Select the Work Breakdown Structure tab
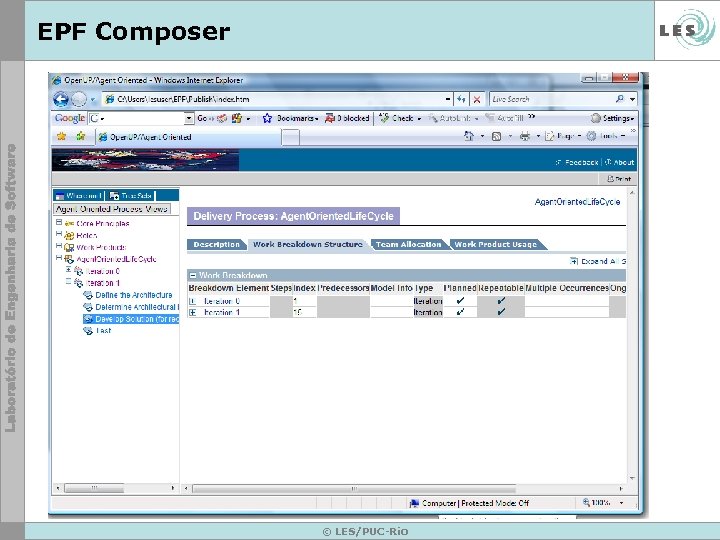 coord(308,245)
